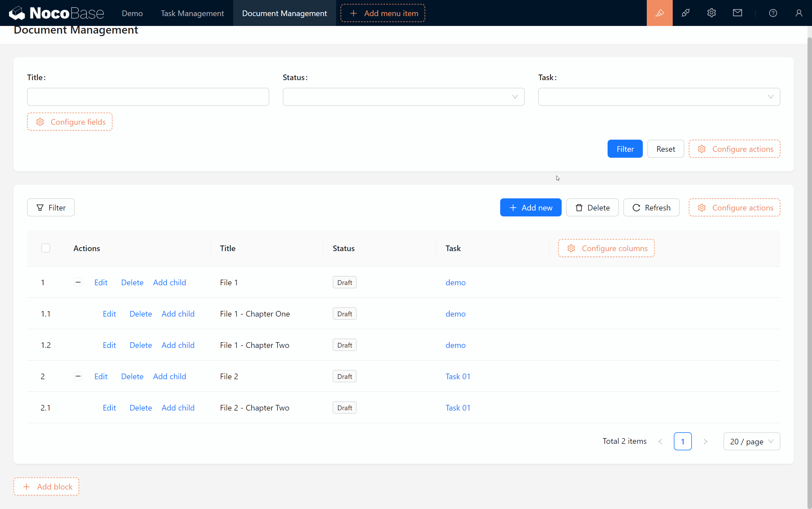
Task: Open the mail messages icon
Action: point(737,13)
